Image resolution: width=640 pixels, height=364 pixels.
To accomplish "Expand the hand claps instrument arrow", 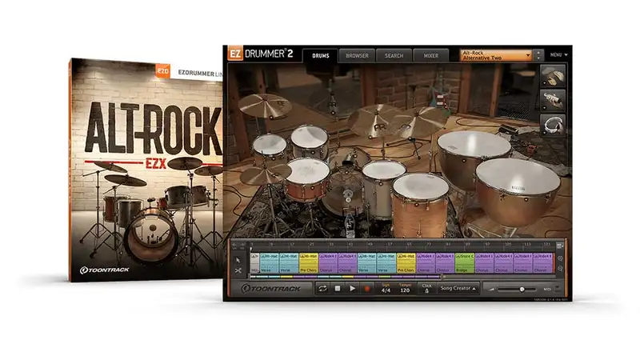I will [545, 84].
